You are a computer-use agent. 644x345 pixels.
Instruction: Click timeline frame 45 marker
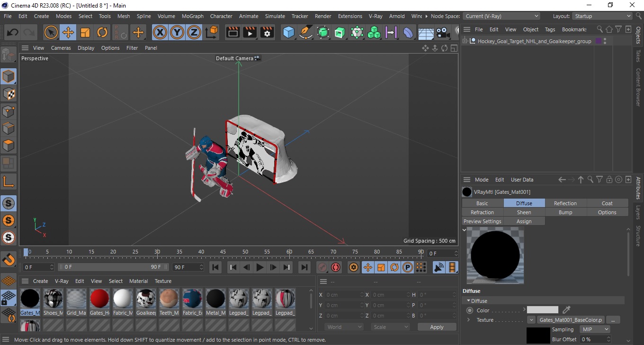tap(223, 252)
